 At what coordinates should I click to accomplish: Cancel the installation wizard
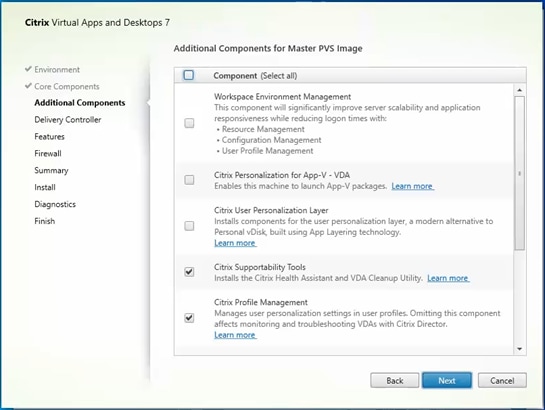click(502, 380)
